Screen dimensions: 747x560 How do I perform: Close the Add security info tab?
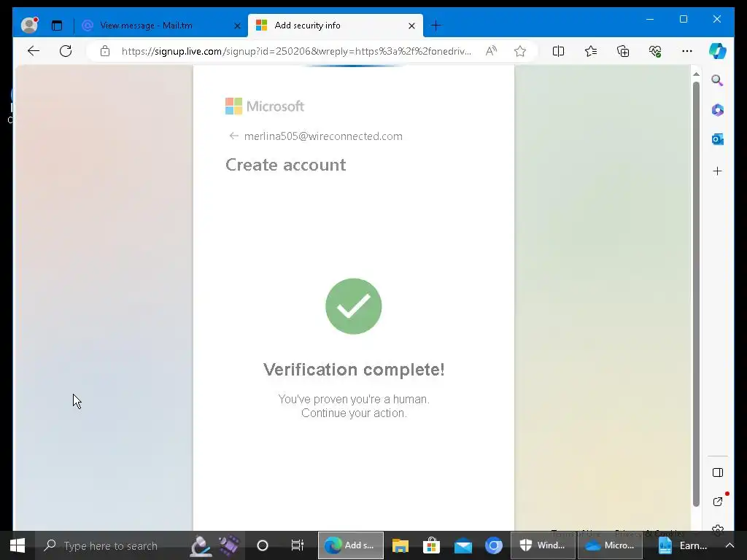[x=411, y=26]
